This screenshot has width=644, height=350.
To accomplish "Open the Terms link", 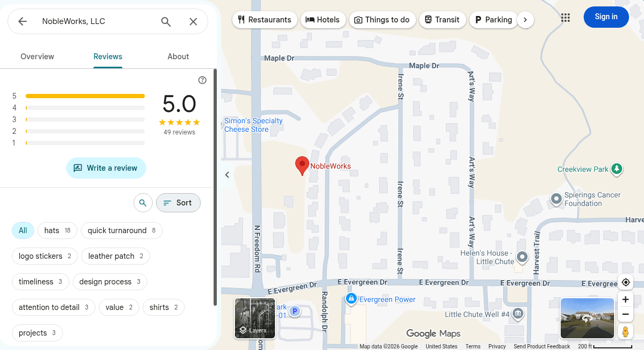I will 473,346.
